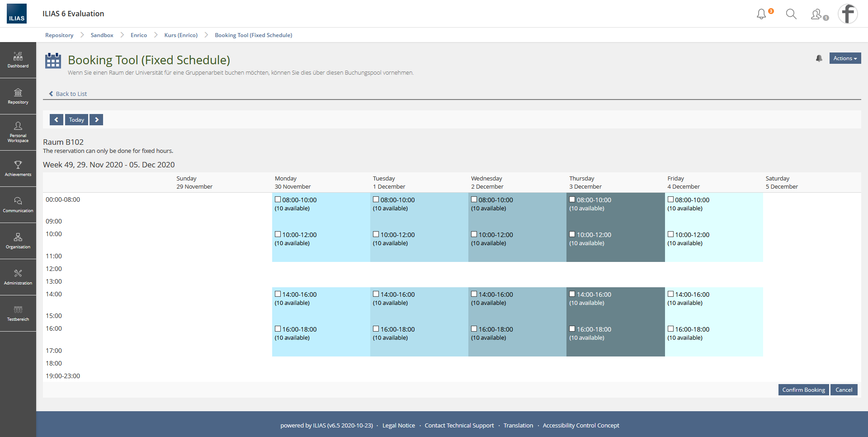Screen dimensions: 868x437
Task: Open Administration in the sidebar
Action: (x=18, y=277)
